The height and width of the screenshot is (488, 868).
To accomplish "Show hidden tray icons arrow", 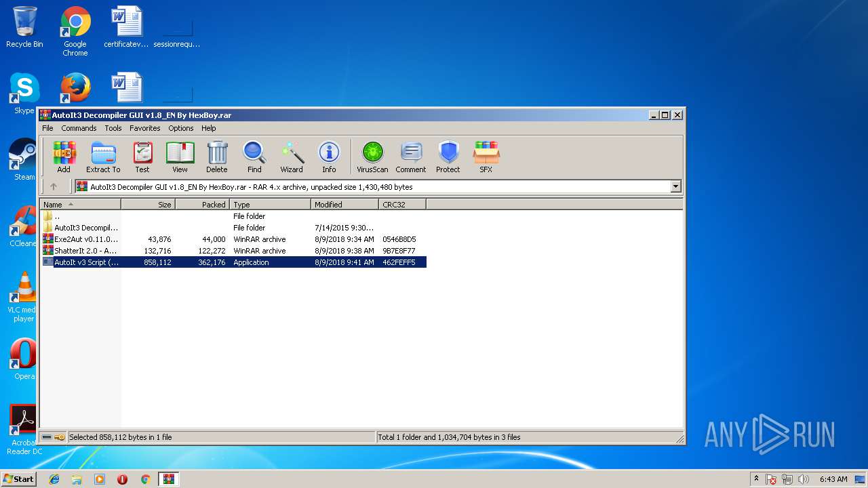I will point(756,479).
